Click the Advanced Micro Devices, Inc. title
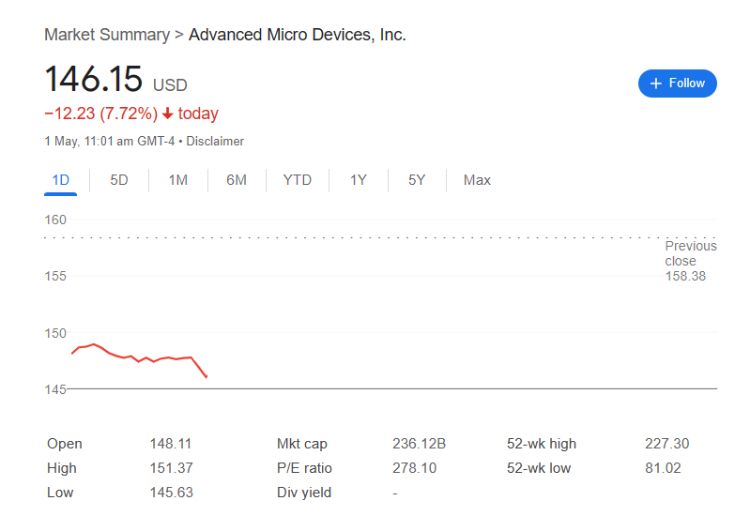This screenshot has width=750, height=516. [297, 35]
